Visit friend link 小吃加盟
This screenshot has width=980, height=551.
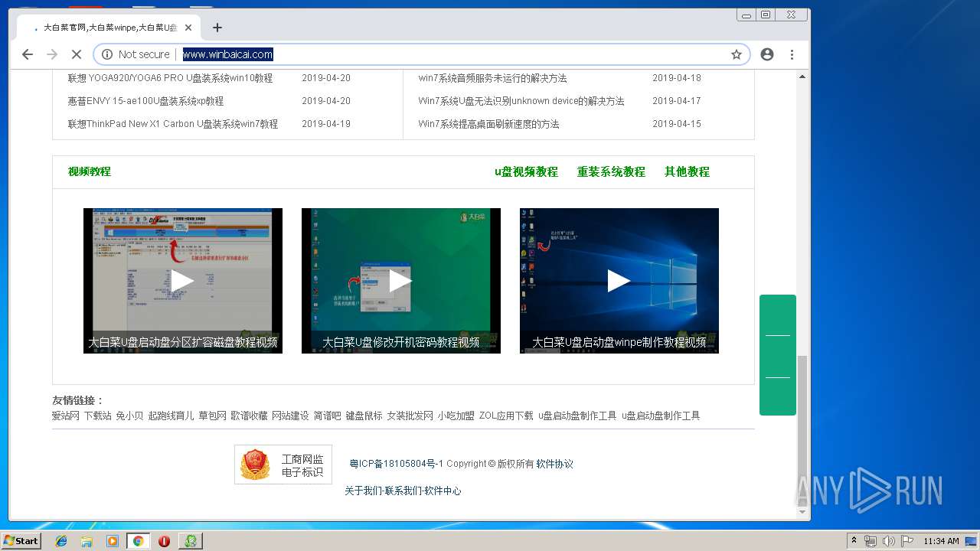click(456, 416)
